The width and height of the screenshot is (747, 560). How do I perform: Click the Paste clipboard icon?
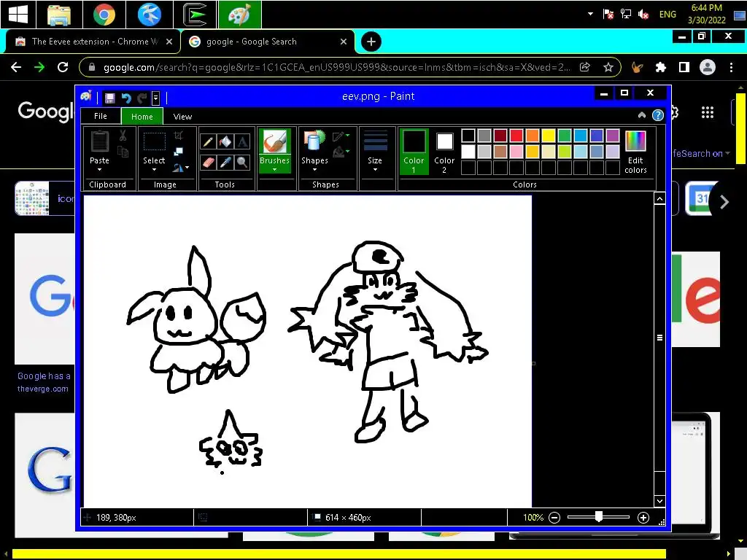click(99, 141)
